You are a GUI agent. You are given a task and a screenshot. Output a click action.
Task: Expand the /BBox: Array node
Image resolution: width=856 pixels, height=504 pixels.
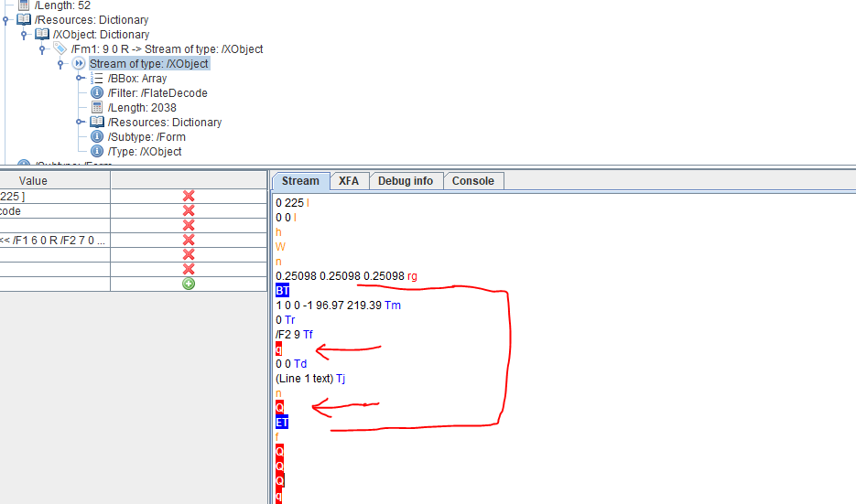(81, 79)
